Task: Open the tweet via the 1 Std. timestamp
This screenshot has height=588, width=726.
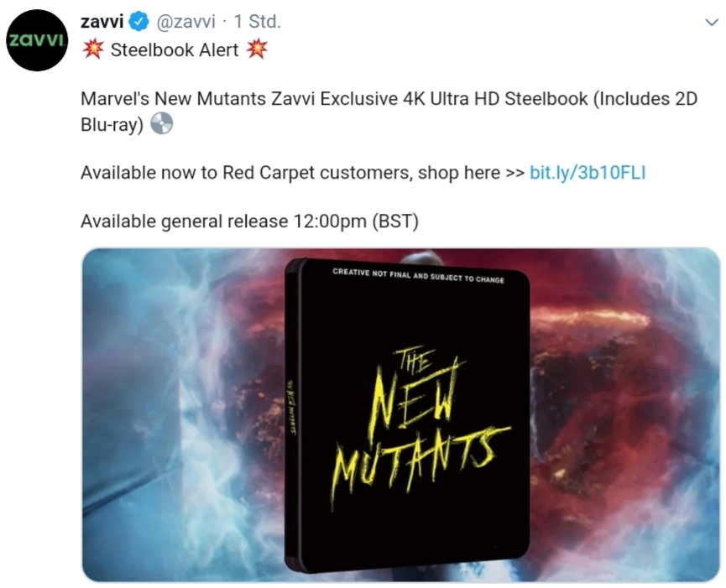Action: pos(257,21)
